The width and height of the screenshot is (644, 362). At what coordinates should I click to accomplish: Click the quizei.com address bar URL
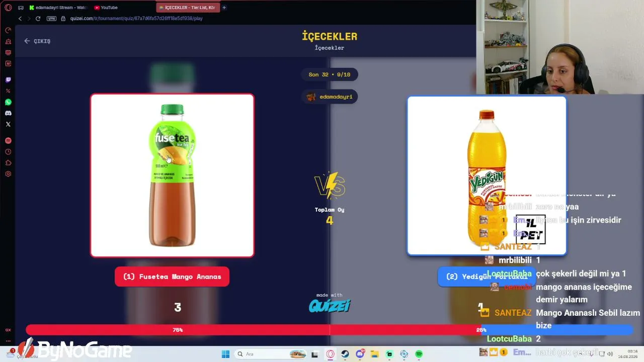pos(136,19)
